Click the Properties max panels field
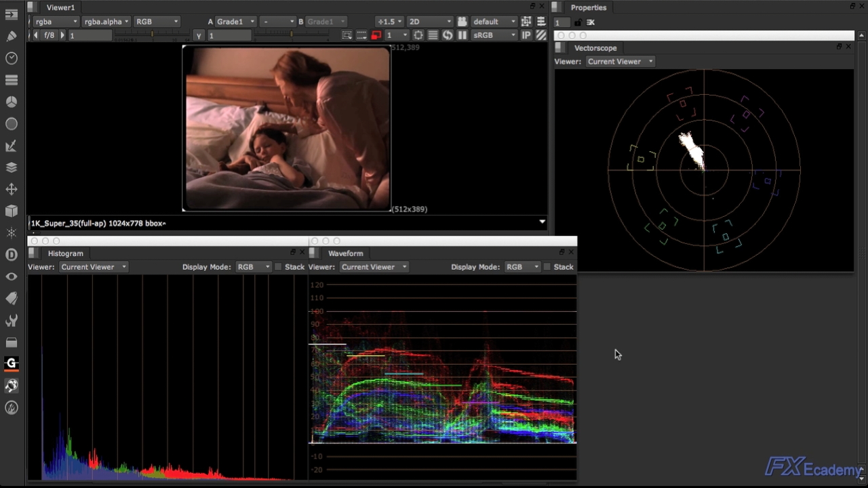This screenshot has width=868, height=488. (x=562, y=22)
